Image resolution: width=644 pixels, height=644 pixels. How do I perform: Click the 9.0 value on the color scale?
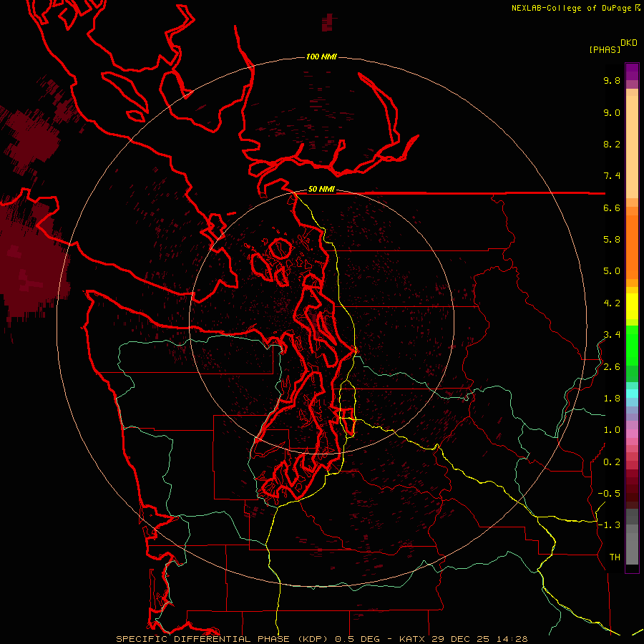(x=612, y=112)
